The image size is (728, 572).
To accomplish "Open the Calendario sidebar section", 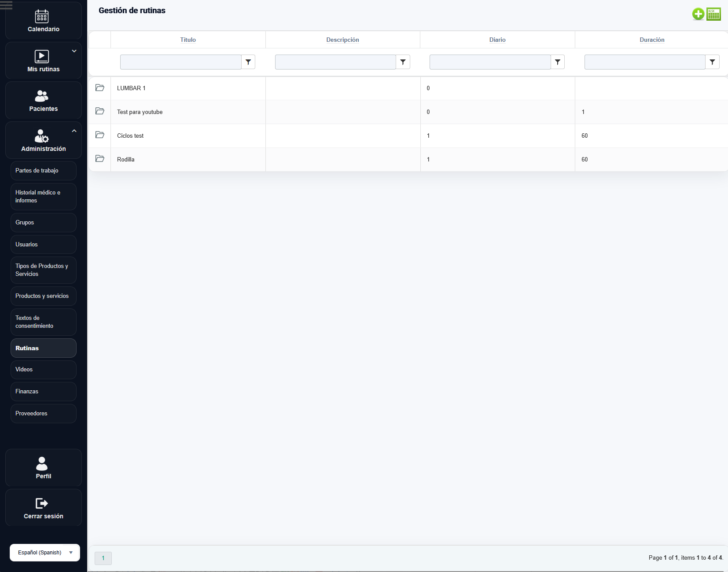I will [44, 21].
